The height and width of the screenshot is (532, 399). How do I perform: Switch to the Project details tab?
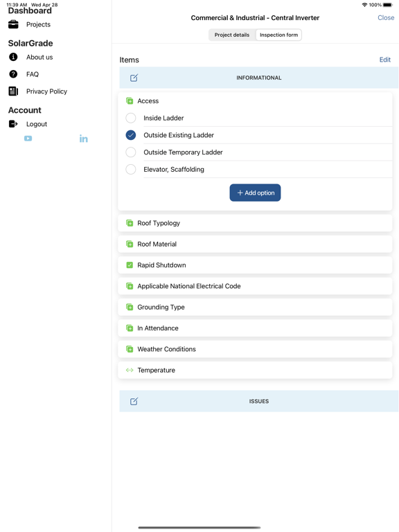[x=232, y=35]
